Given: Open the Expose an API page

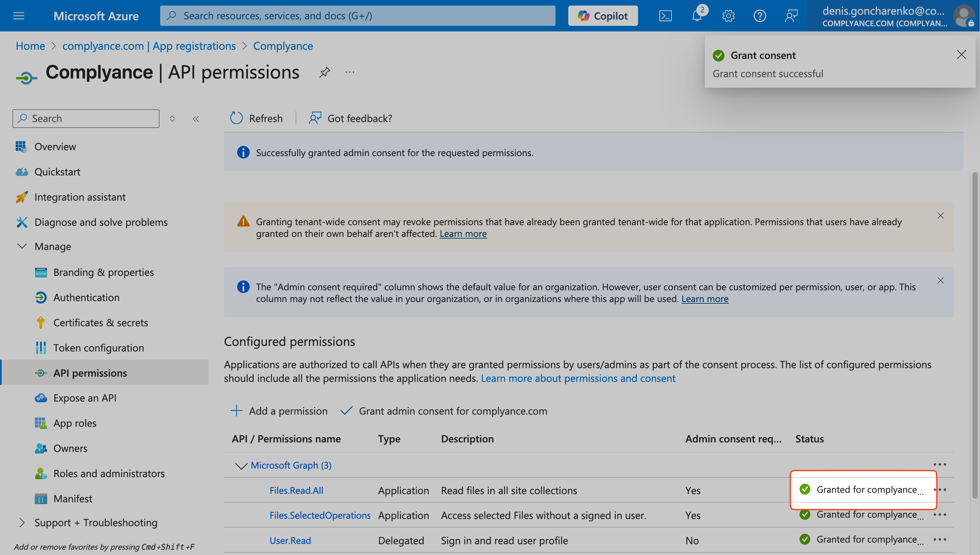Looking at the screenshot, I should [x=85, y=398].
